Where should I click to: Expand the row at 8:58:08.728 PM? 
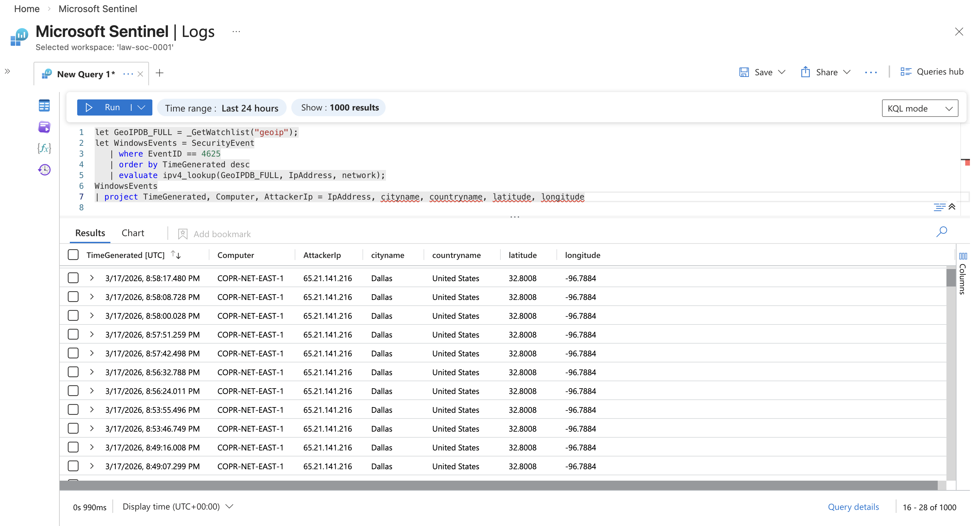tap(92, 297)
